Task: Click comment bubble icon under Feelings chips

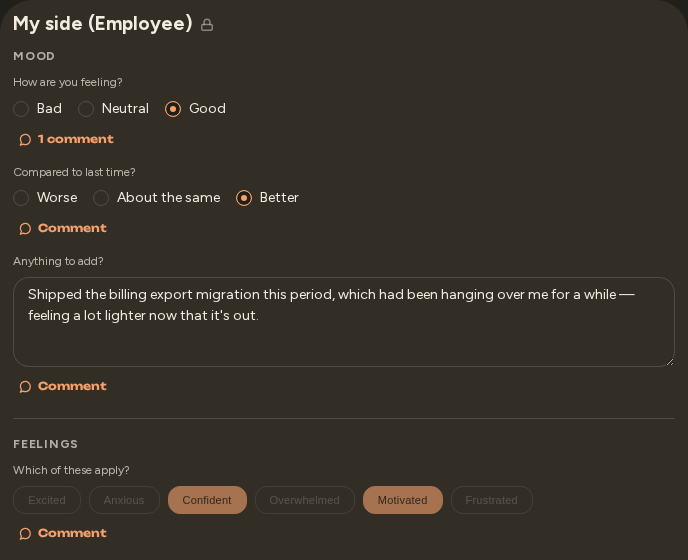Action: [25, 534]
